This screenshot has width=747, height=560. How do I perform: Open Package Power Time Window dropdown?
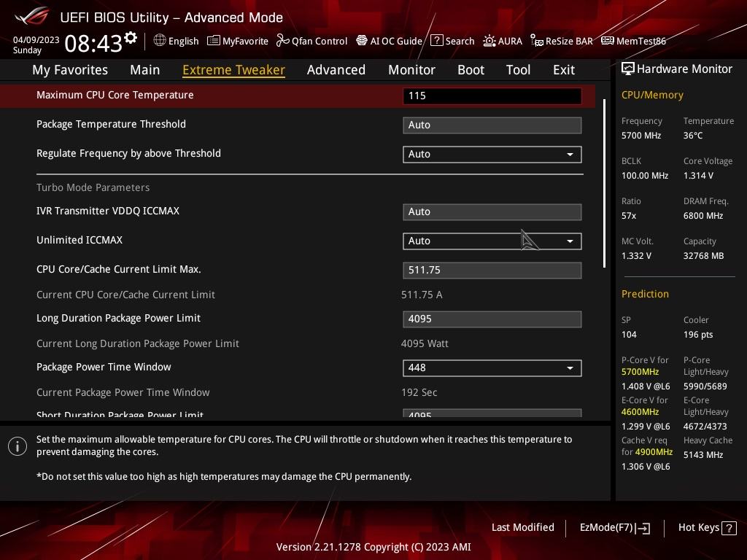pyautogui.click(x=492, y=368)
